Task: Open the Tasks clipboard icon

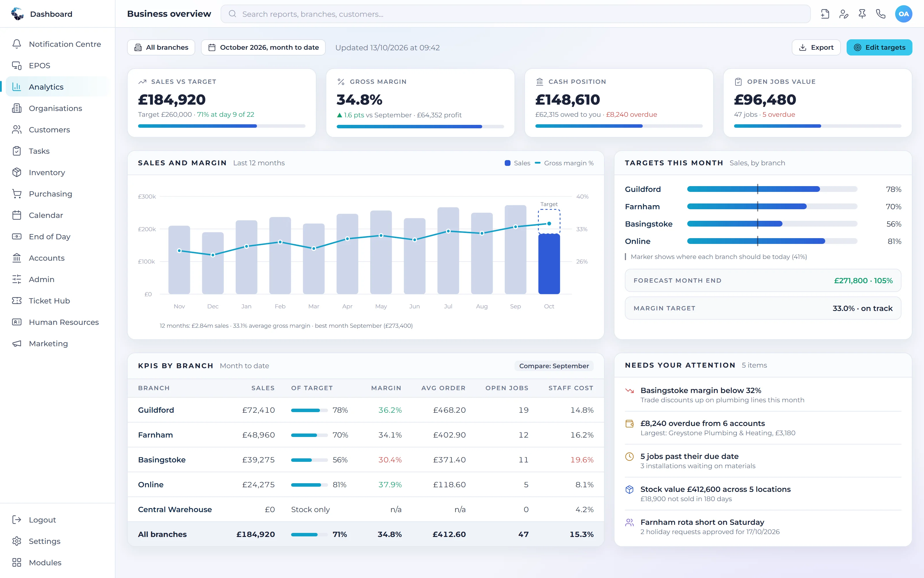Action: coord(17,151)
